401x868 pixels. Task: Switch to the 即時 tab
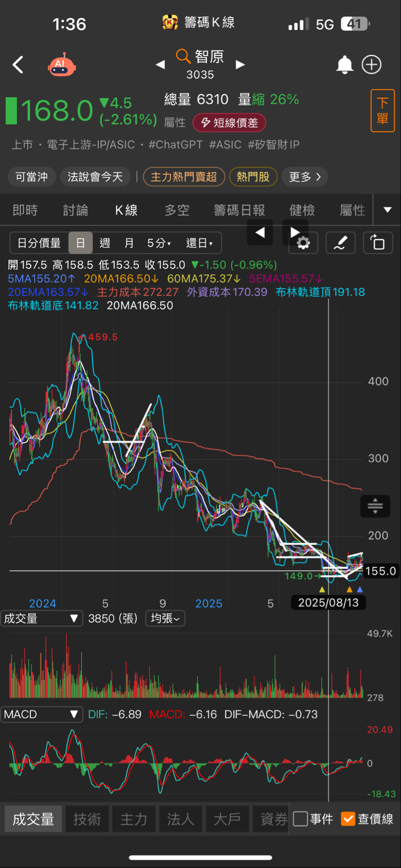pyautogui.click(x=25, y=210)
